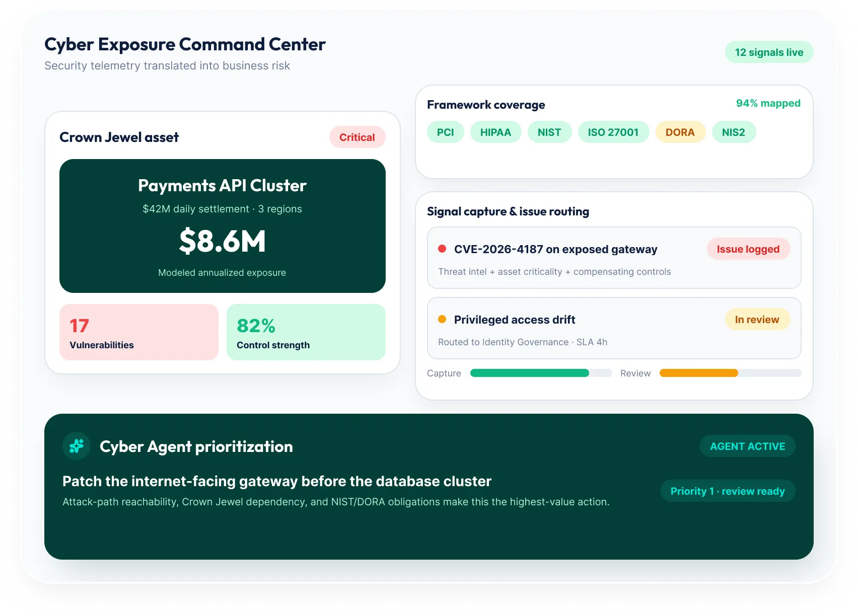Click the Patch the internet-facing gateway recommendation
The image size is (858, 616).
[x=277, y=481]
